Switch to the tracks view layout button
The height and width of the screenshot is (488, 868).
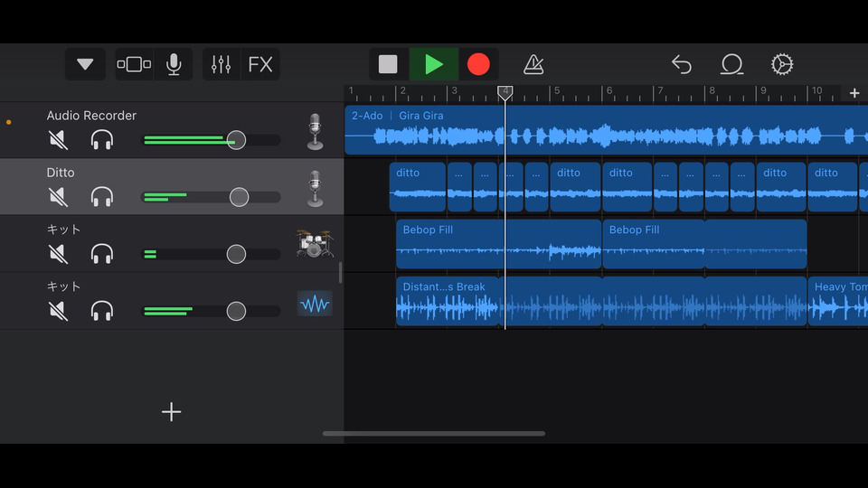134,64
